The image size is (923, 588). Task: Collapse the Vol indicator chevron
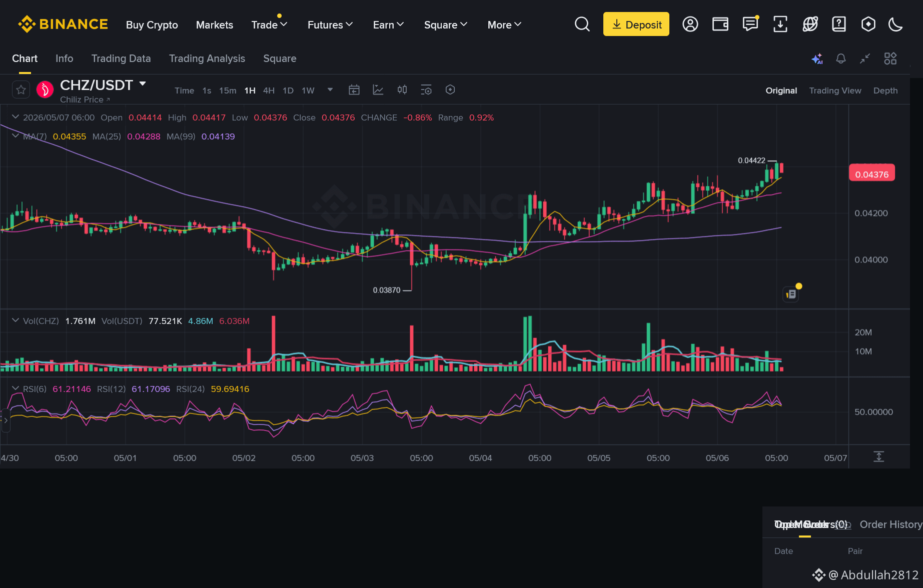pos(16,320)
